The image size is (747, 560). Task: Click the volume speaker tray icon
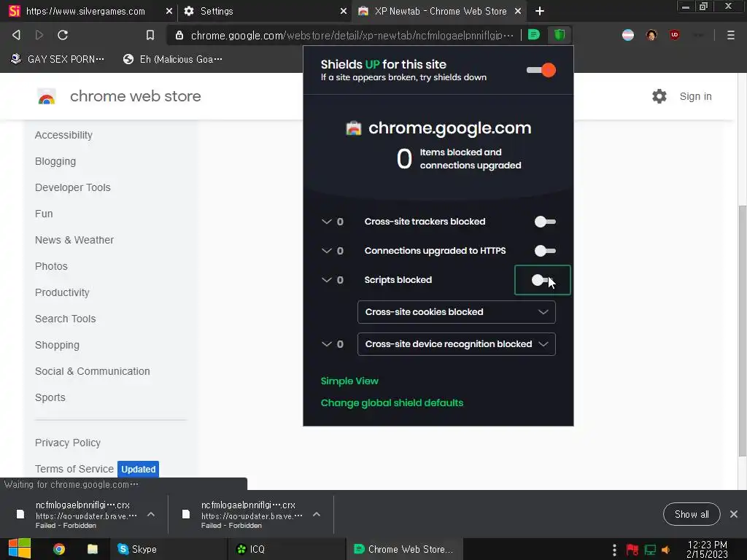(666, 550)
